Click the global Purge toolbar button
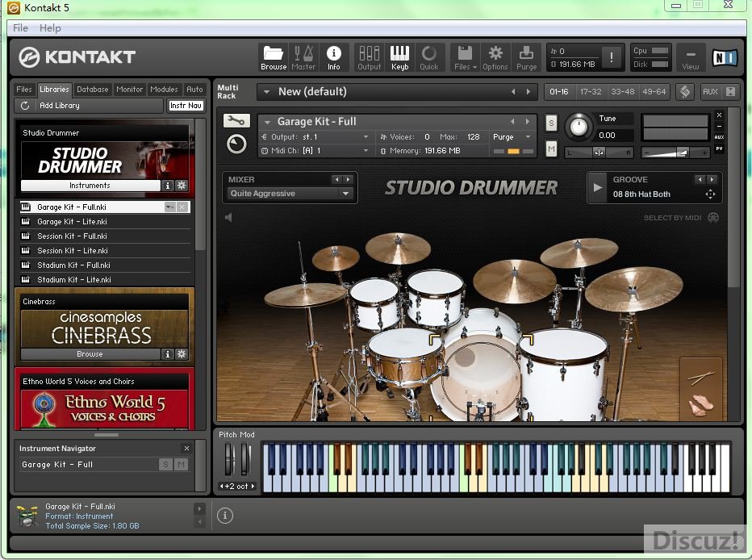 (526, 57)
